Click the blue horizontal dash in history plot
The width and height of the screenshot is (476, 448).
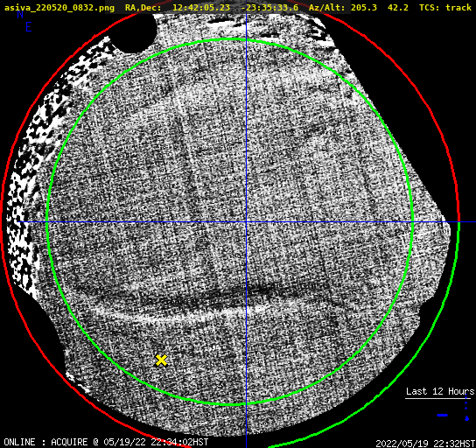[x=442, y=416]
